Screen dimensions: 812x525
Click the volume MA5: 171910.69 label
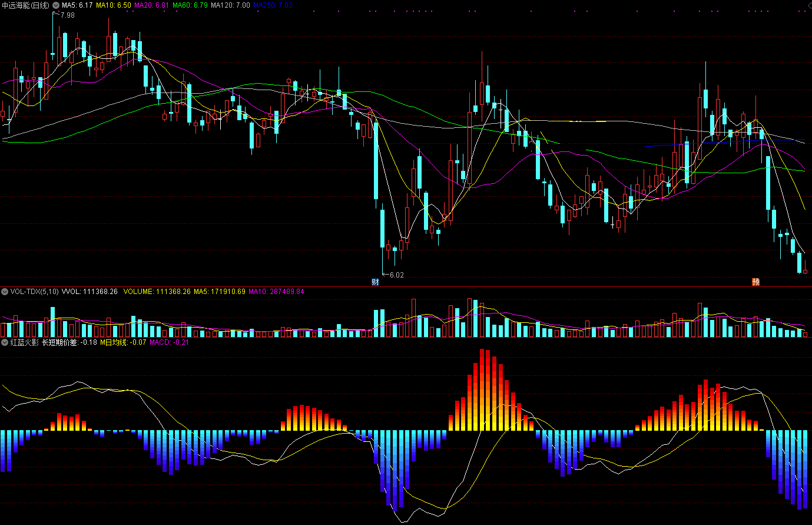click(220, 292)
